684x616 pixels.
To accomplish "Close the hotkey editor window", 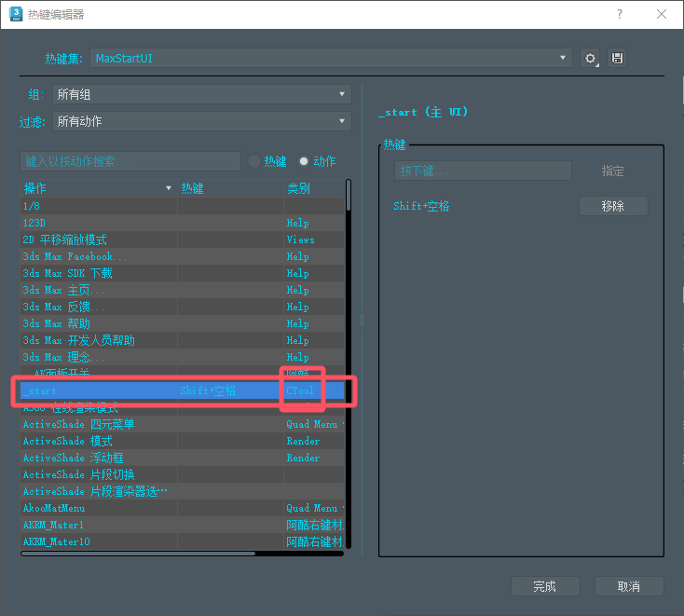I will pyautogui.click(x=661, y=14).
